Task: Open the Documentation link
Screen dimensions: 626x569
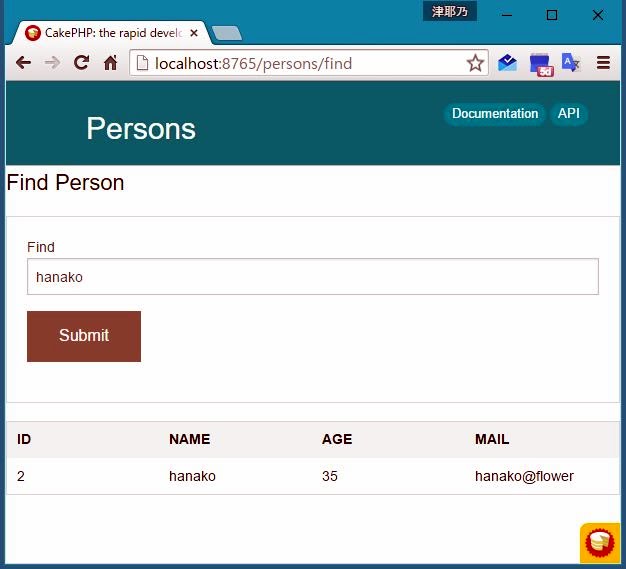Action: [x=494, y=114]
